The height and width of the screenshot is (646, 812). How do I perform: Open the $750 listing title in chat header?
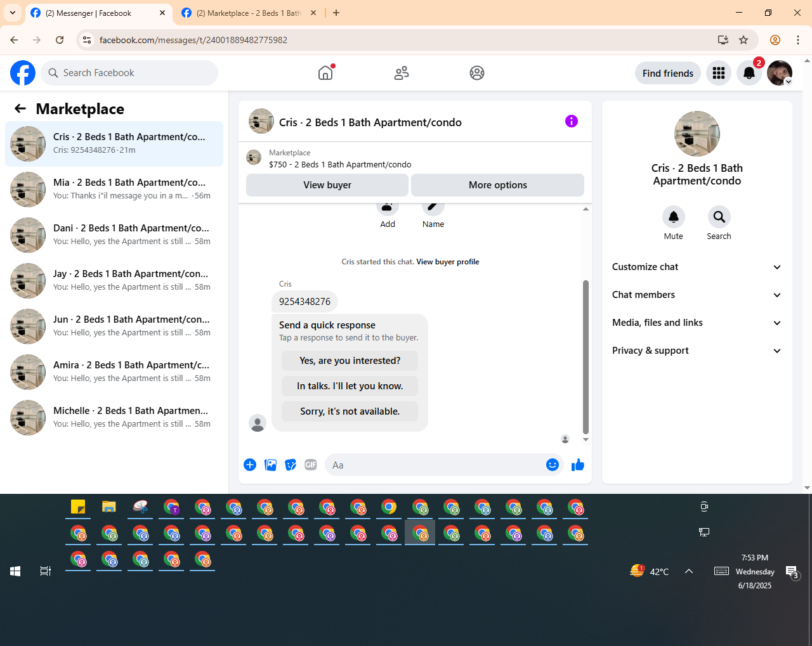(340, 164)
